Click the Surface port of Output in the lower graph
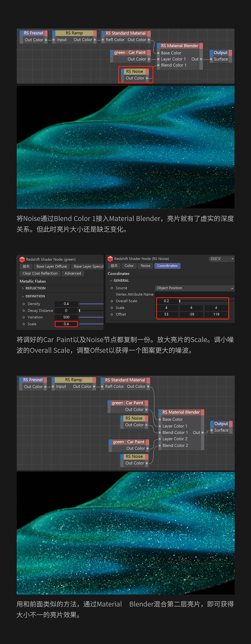This screenshot has height=644, width=251. click(x=212, y=430)
